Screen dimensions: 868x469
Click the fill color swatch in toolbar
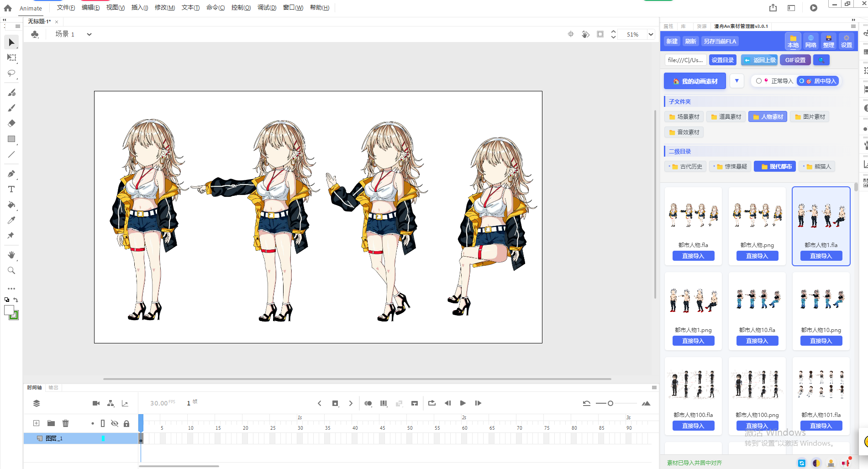click(14, 315)
